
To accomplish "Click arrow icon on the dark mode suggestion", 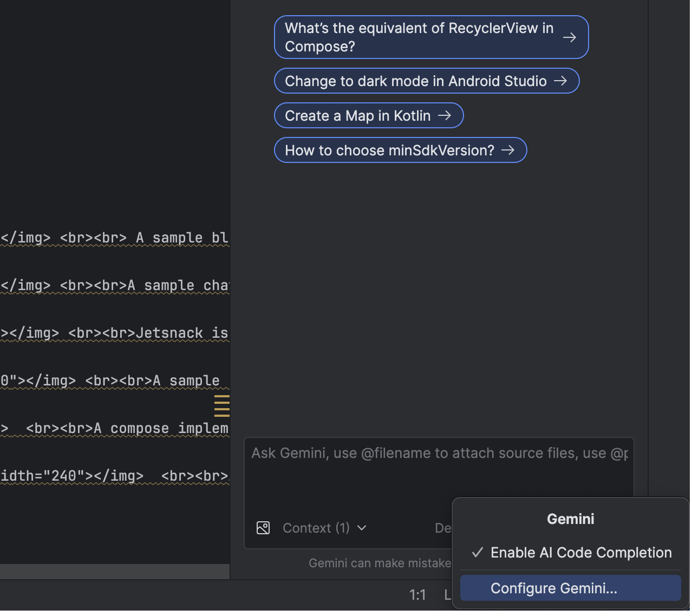I will pyautogui.click(x=560, y=81).
